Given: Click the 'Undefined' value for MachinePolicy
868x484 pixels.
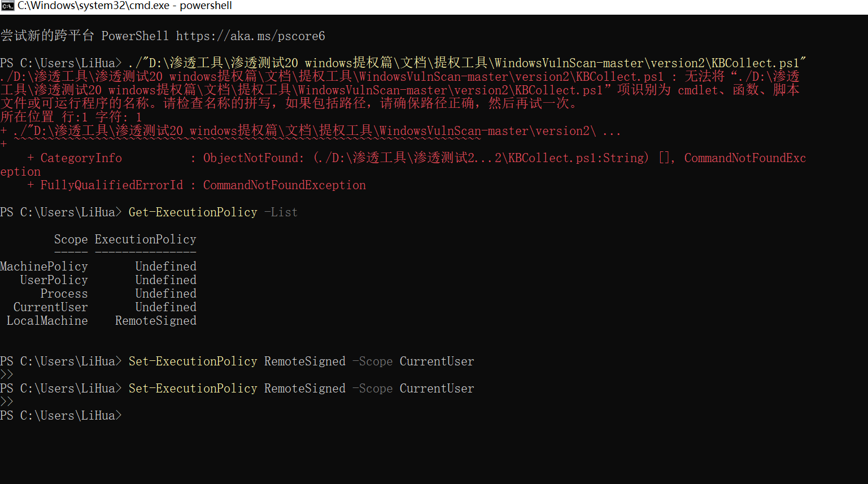Looking at the screenshot, I should [166, 267].
